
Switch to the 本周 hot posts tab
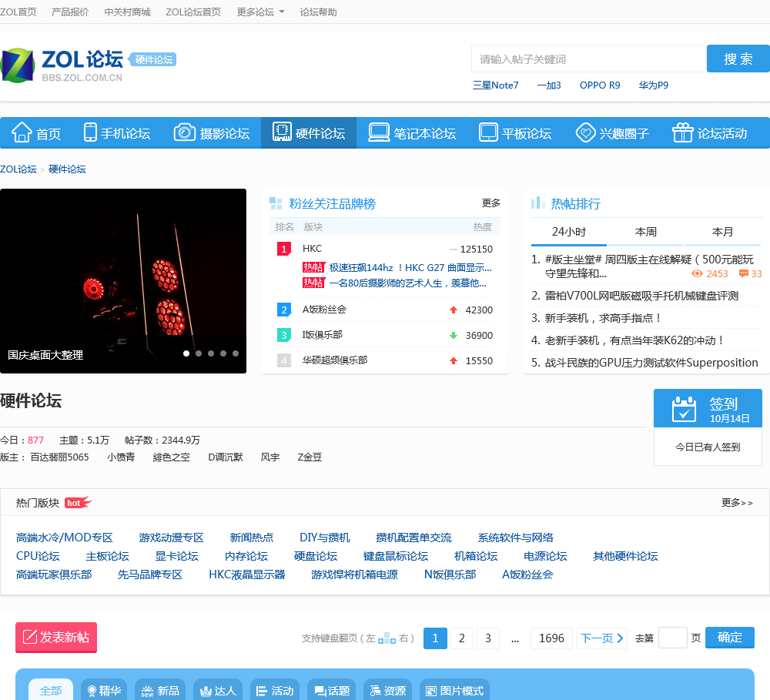pyautogui.click(x=646, y=232)
